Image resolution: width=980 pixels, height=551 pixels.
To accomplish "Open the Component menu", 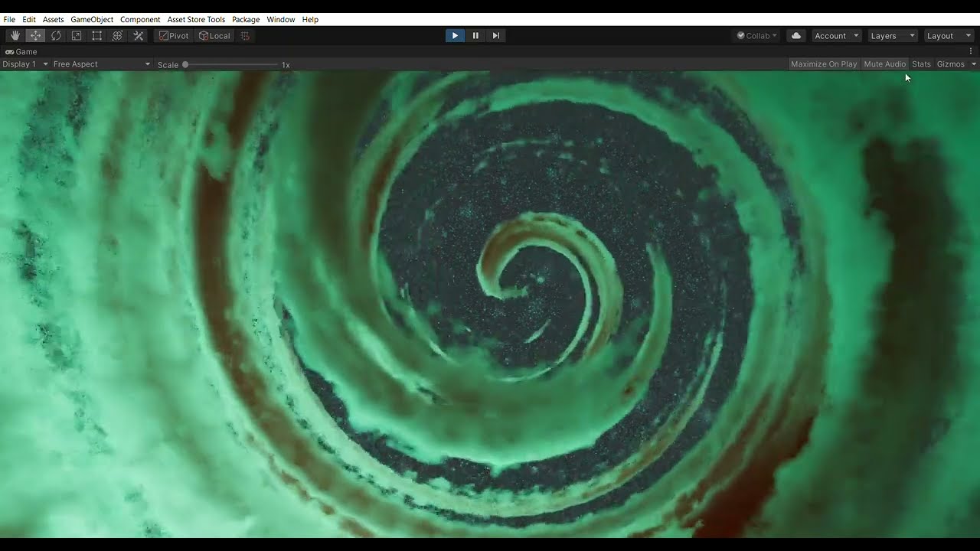I will point(140,19).
